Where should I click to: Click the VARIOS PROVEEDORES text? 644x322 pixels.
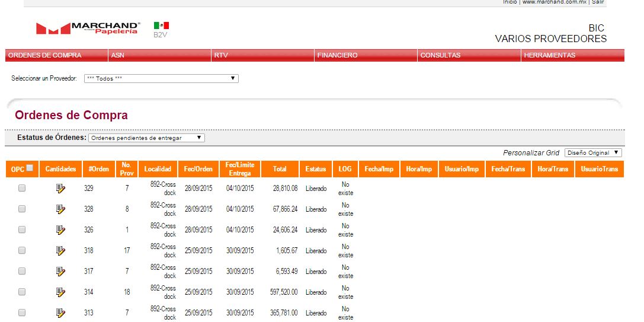pos(551,39)
